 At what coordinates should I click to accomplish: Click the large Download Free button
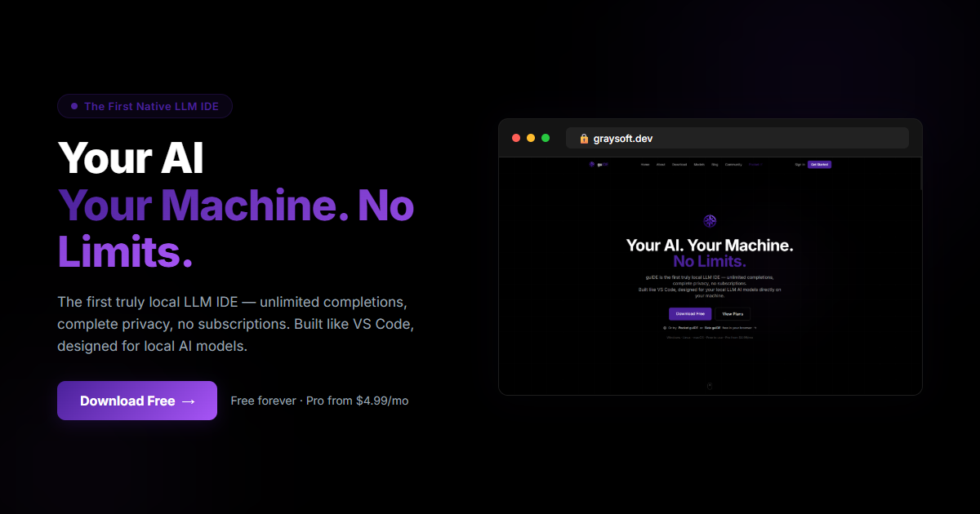click(x=137, y=401)
